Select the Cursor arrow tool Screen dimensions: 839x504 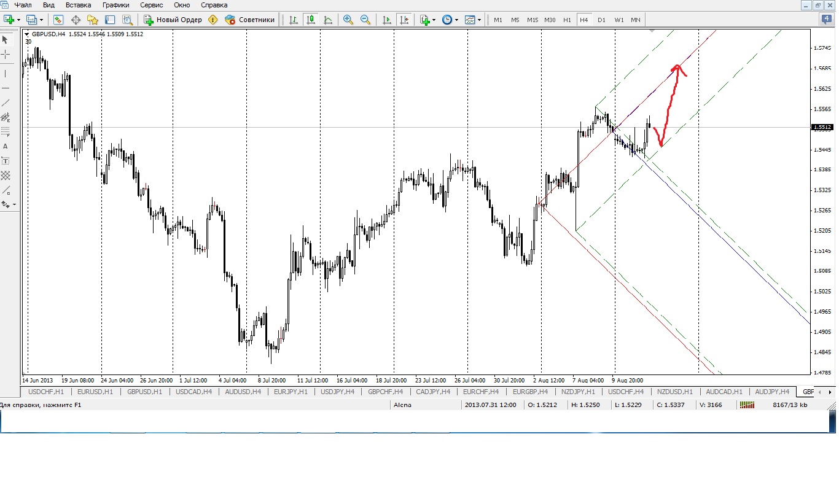[6, 40]
